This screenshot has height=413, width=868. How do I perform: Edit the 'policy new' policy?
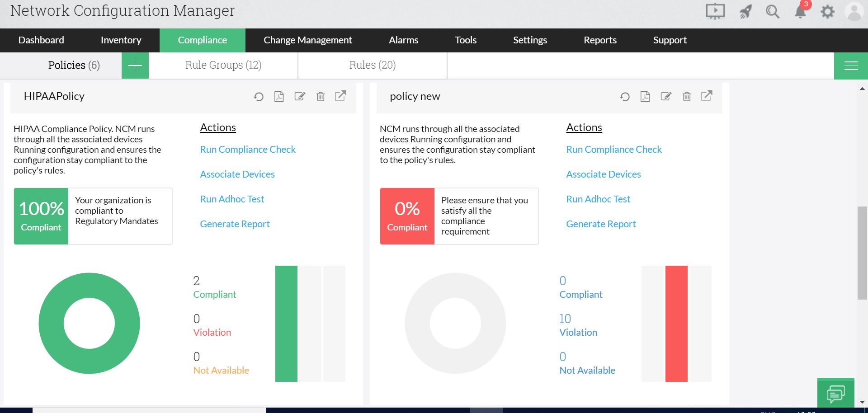[666, 96]
